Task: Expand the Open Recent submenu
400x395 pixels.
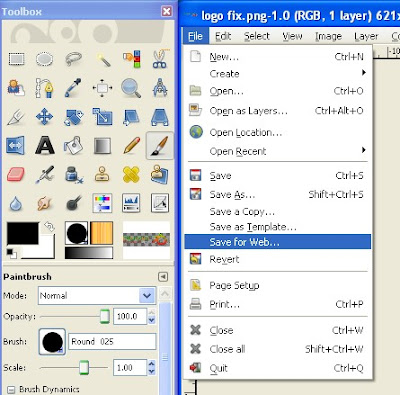Action: (278, 151)
